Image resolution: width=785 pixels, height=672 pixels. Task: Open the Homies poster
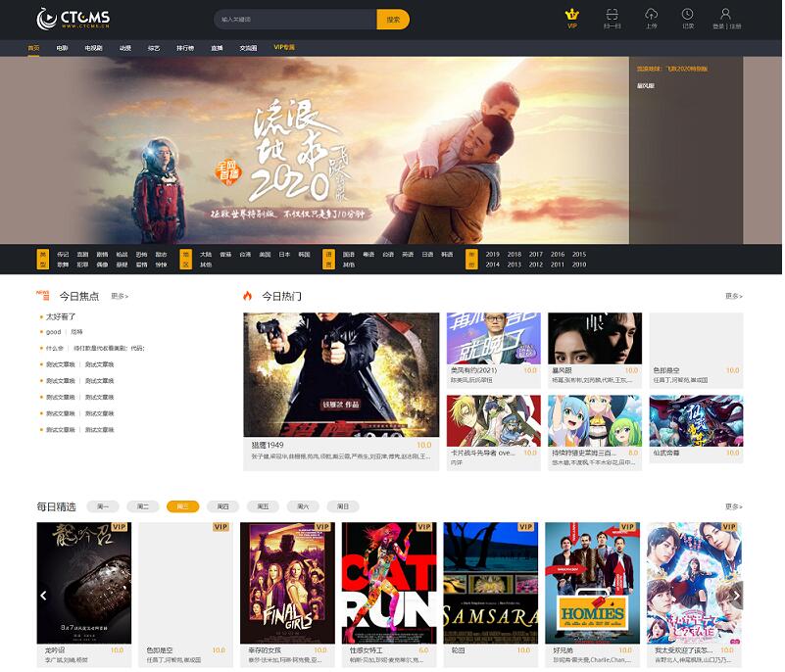point(592,583)
